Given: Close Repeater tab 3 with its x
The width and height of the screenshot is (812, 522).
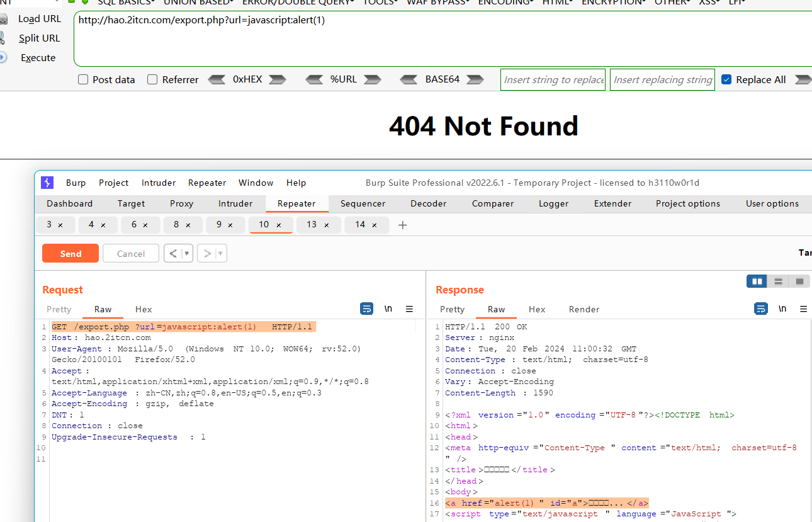Looking at the screenshot, I should tap(60, 225).
